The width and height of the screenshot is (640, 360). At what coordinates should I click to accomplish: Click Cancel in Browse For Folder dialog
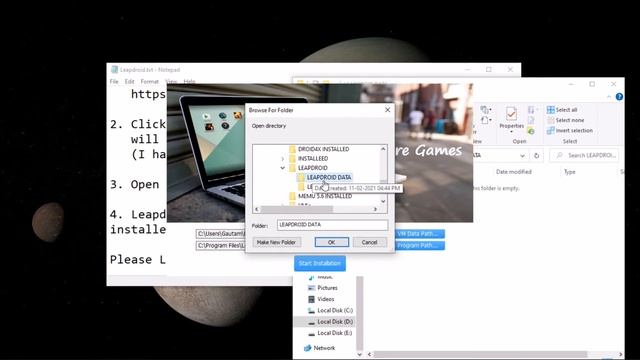(369, 242)
